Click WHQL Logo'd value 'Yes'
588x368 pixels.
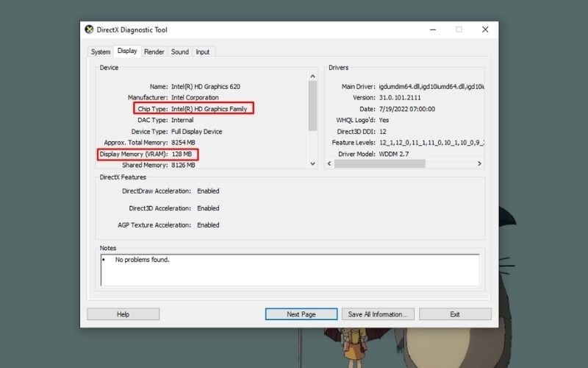[384, 120]
